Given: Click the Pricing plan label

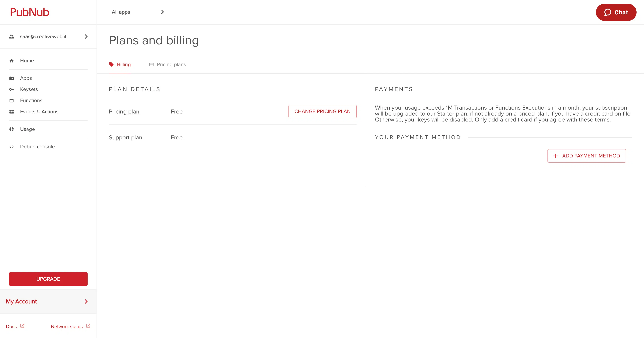Looking at the screenshot, I should point(124,111).
